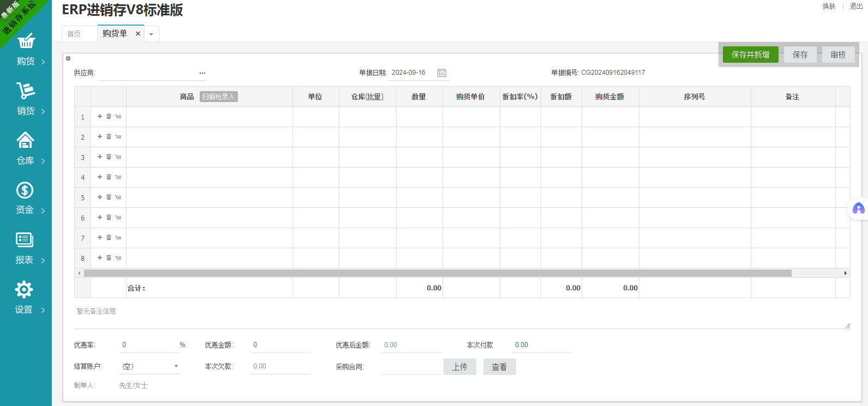
Task: Switch to the 首页 tab
Action: [x=74, y=34]
